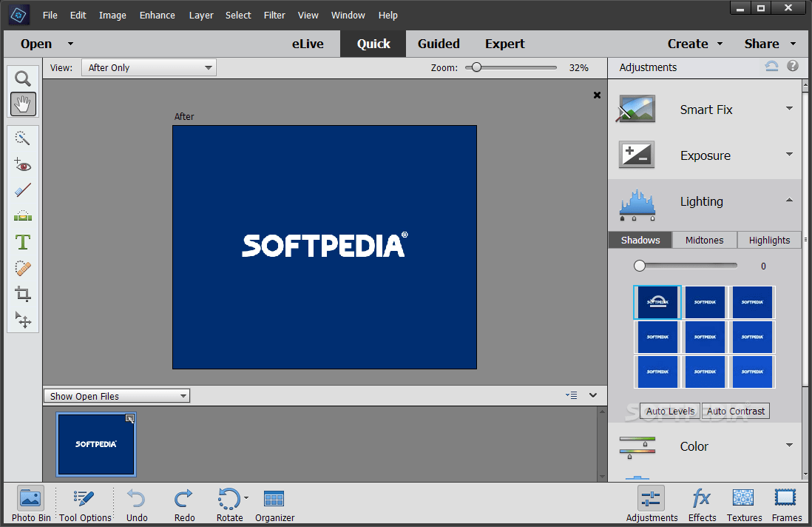This screenshot has width=812, height=527.
Task: Select the Crop tool
Action: [23, 294]
